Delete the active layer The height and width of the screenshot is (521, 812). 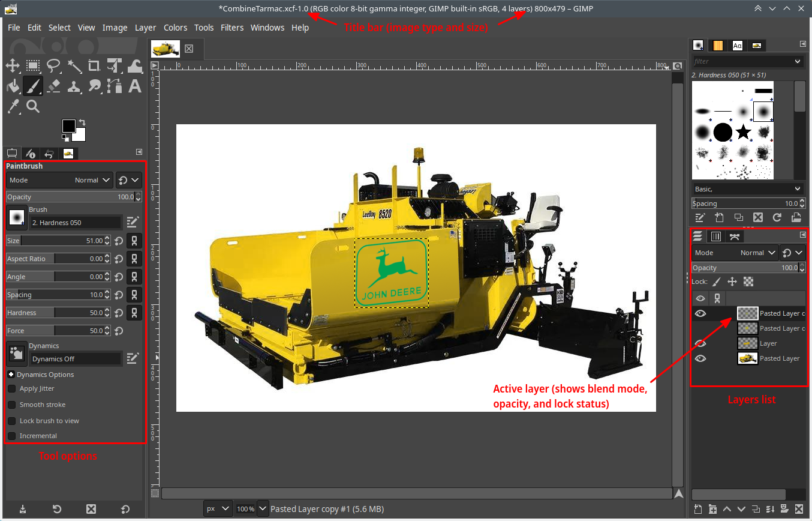pos(799,510)
